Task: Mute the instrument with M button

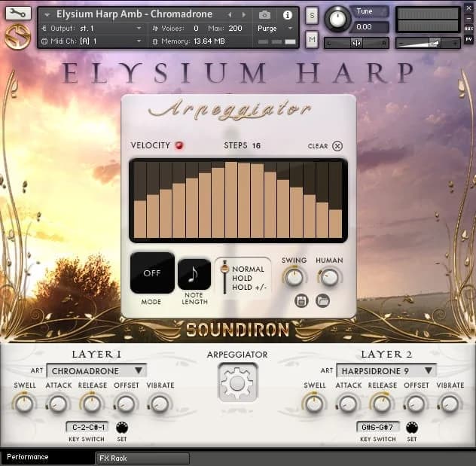Action: (x=312, y=39)
